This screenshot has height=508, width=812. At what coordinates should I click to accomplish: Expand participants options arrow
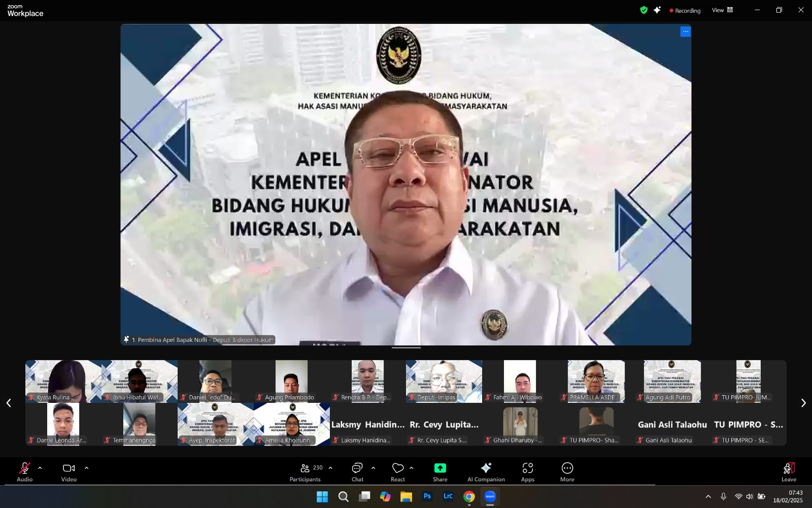pyautogui.click(x=330, y=468)
